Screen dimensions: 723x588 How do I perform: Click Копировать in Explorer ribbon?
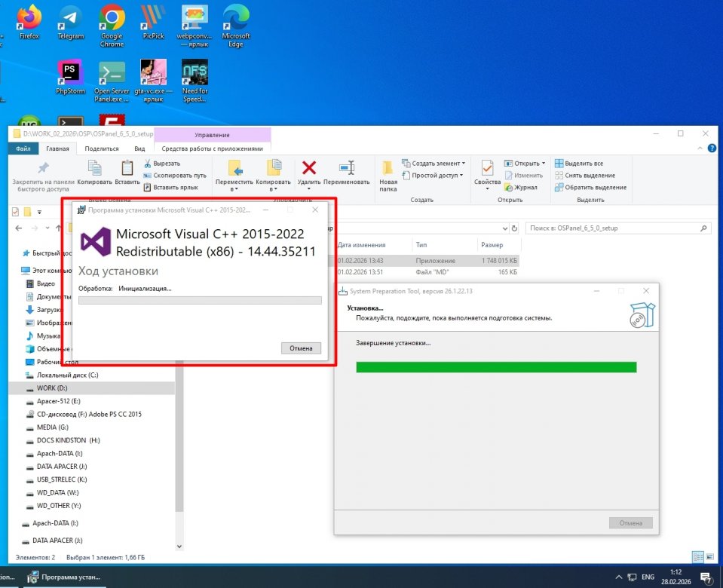coord(94,173)
